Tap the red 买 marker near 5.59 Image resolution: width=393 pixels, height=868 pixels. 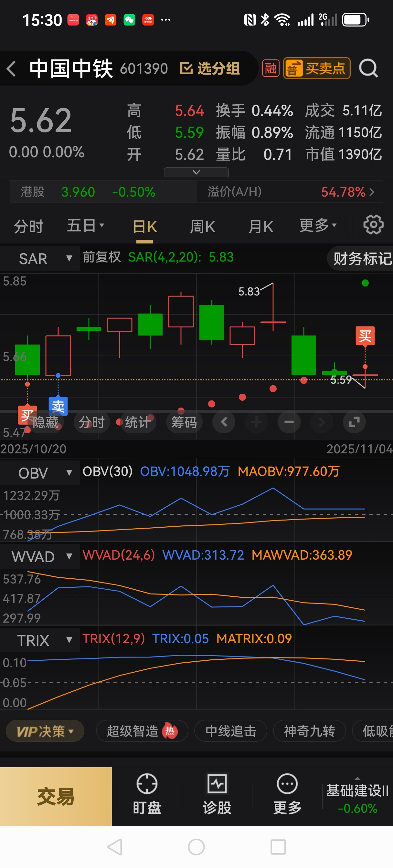coord(365,336)
